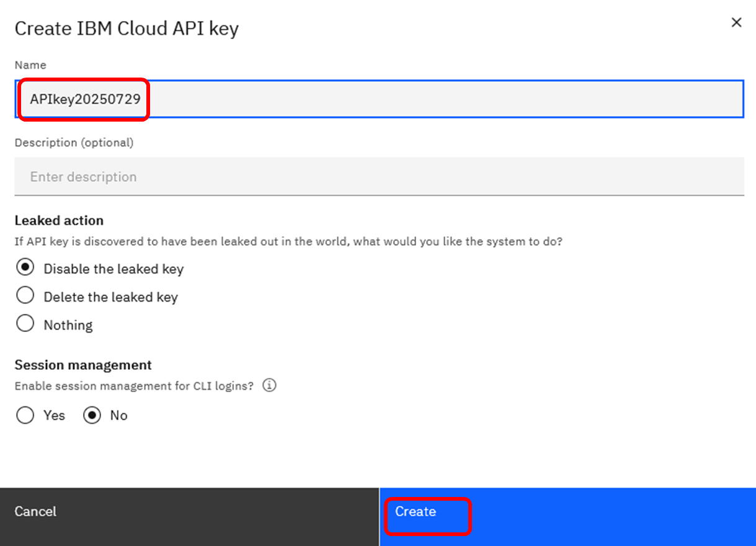The image size is (756, 546).
Task: Click the 'Nothing' option label text
Action: tap(68, 325)
